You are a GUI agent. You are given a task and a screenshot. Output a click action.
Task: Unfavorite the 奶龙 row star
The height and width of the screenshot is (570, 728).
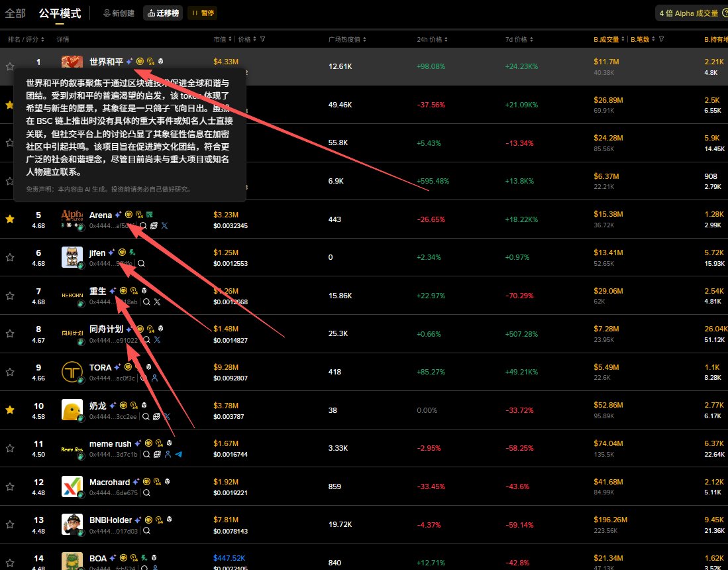coord(10,410)
